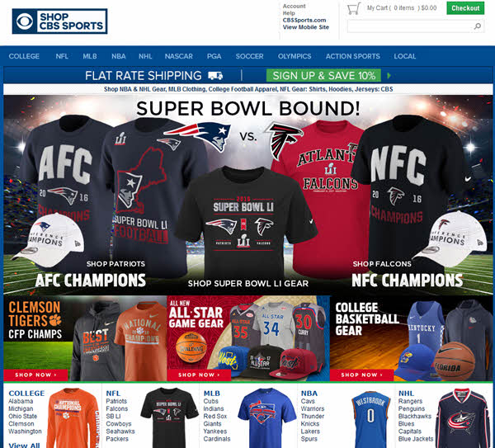Open the Olympics navigation menu item

(295, 56)
